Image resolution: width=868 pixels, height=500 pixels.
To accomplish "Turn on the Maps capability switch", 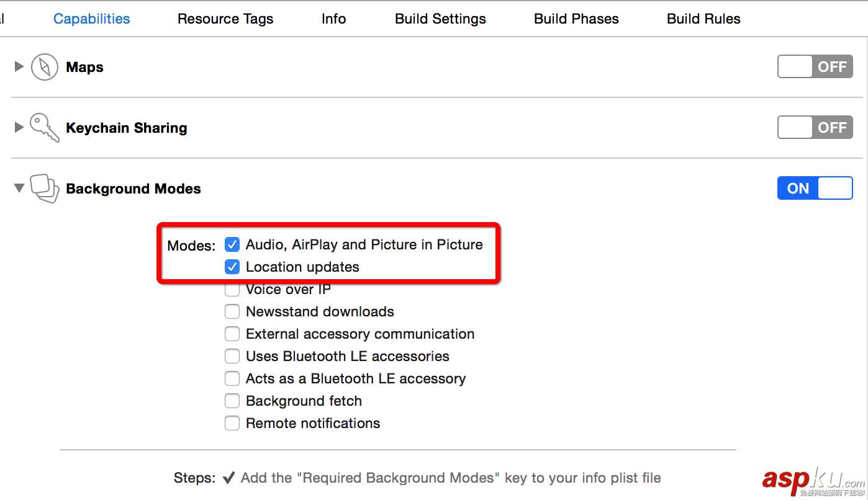I will [815, 67].
